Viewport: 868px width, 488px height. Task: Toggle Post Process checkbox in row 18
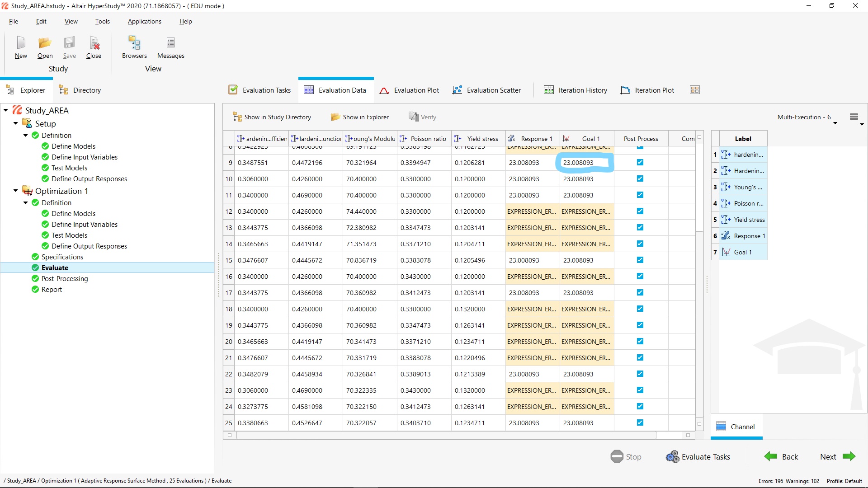pos(640,309)
